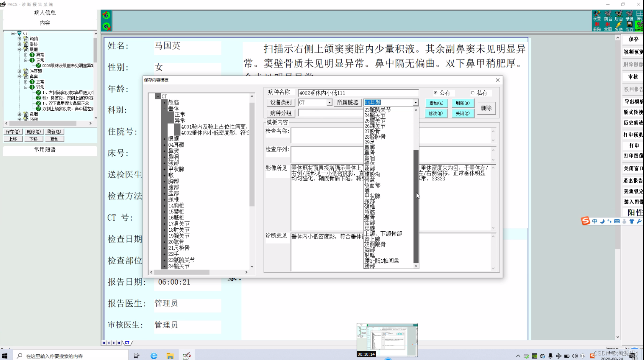Show hidden tray icons chevron
The image size is (644, 360).
point(518,356)
